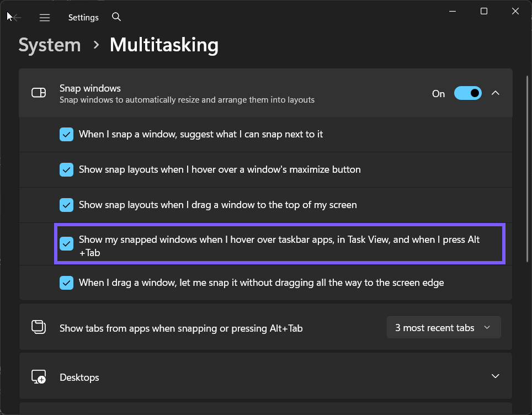Open the 3 most recent tabs dropdown
The width and height of the screenshot is (532, 415).
pyautogui.click(x=444, y=327)
